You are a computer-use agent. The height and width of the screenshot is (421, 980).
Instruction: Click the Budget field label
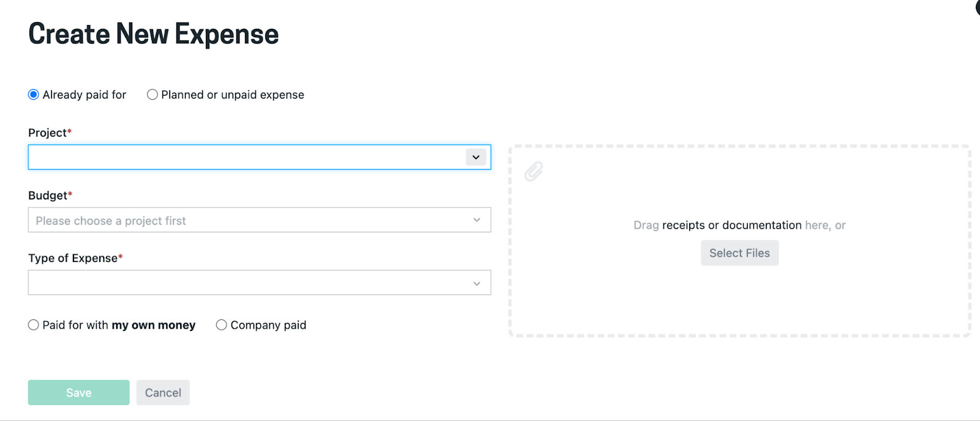[x=50, y=195]
